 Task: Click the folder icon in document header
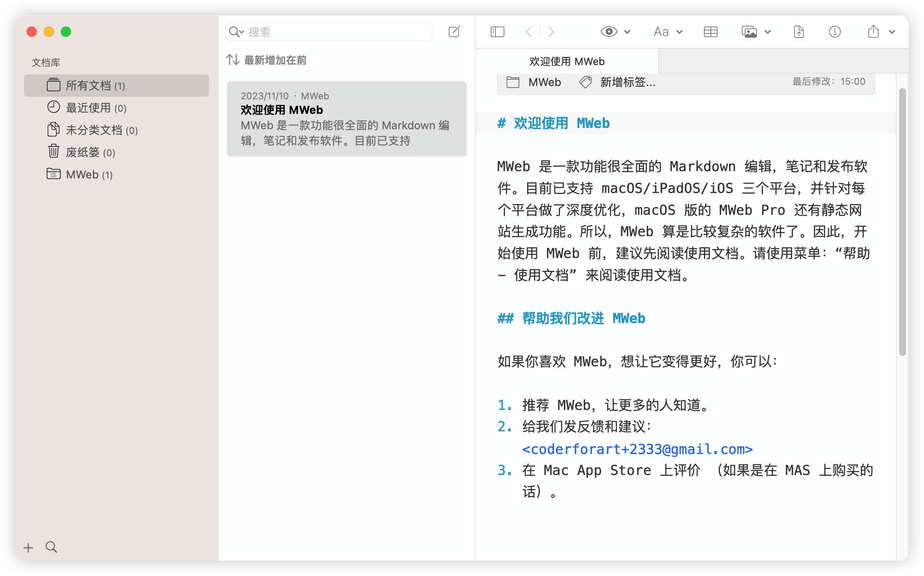click(x=513, y=82)
